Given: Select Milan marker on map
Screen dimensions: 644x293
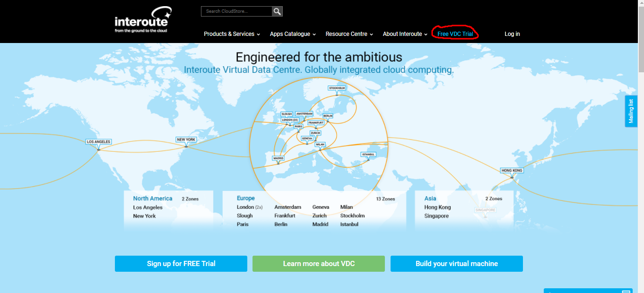Looking at the screenshot, I should (x=320, y=145).
